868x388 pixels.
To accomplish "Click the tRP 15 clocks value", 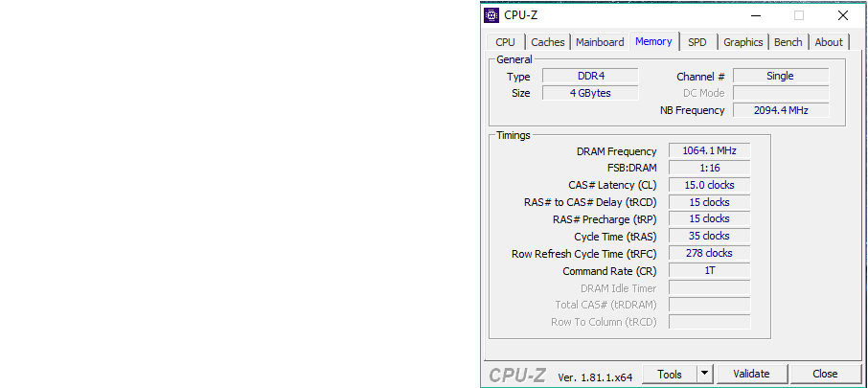I will (x=709, y=218).
